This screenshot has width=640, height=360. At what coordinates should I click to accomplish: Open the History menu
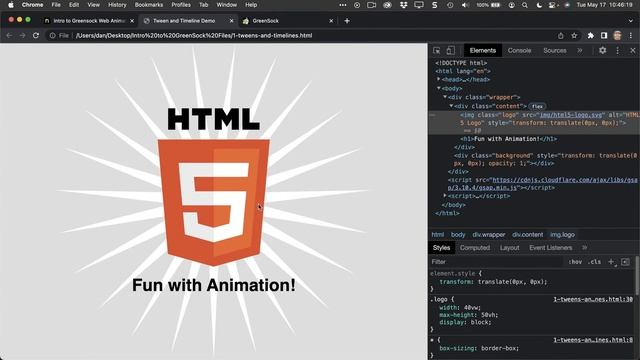[117, 5]
